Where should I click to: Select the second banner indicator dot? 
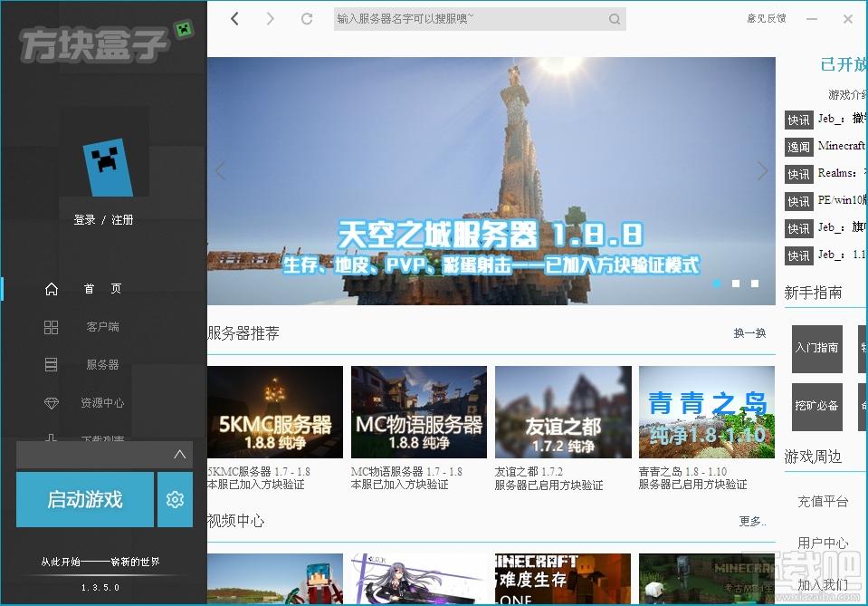click(x=736, y=284)
